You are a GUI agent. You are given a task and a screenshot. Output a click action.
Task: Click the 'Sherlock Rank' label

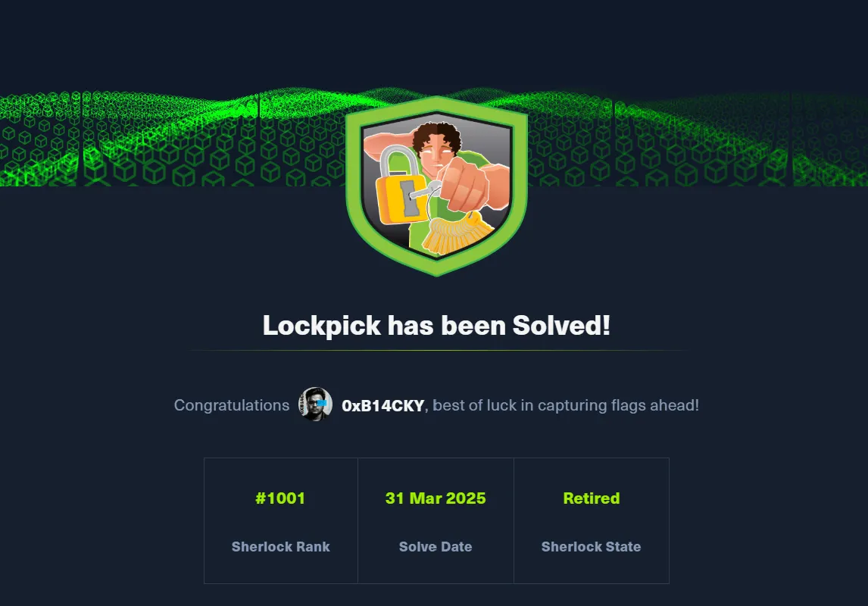(281, 547)
